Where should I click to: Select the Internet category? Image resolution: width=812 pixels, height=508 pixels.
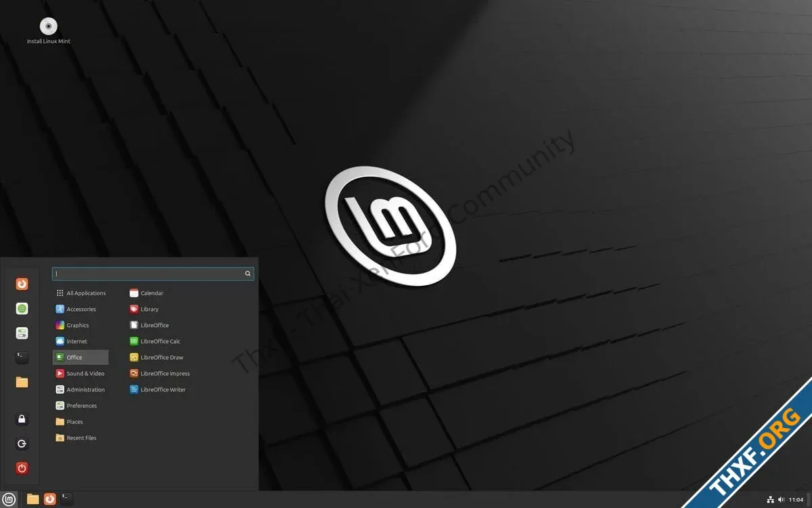pyautogui.click(x=81, y=341)
